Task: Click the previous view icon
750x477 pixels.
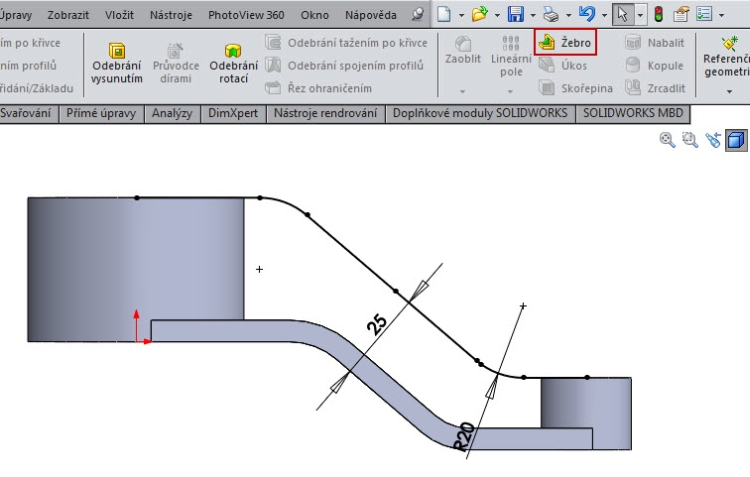Action: [713, 140]
